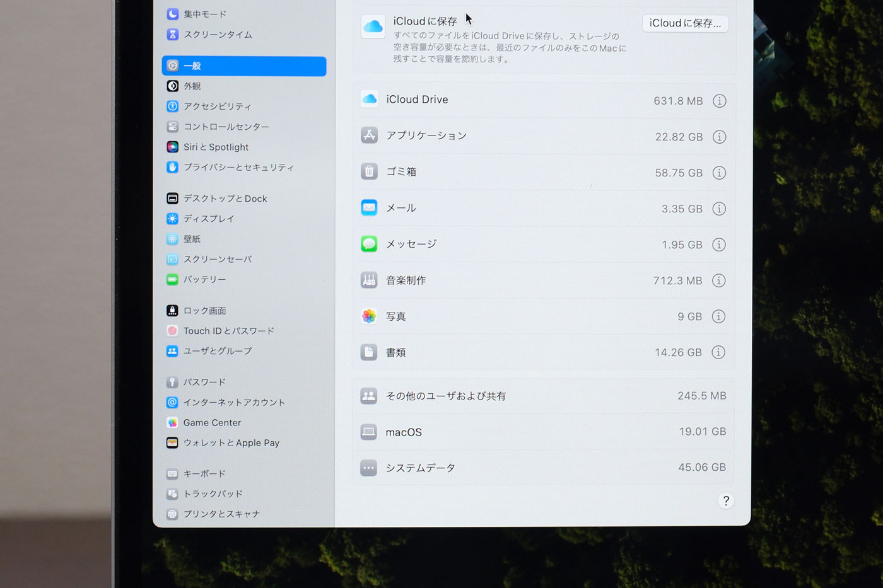
Task: Open Touch ID とパスワード fingerprint icon
Action: [x=172, y=330]
